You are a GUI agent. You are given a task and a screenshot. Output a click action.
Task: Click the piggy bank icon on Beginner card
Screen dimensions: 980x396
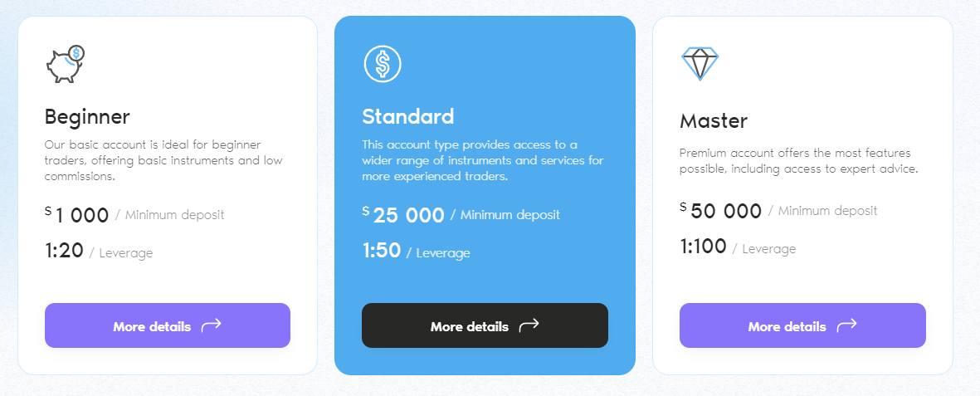tap(66, 64)
